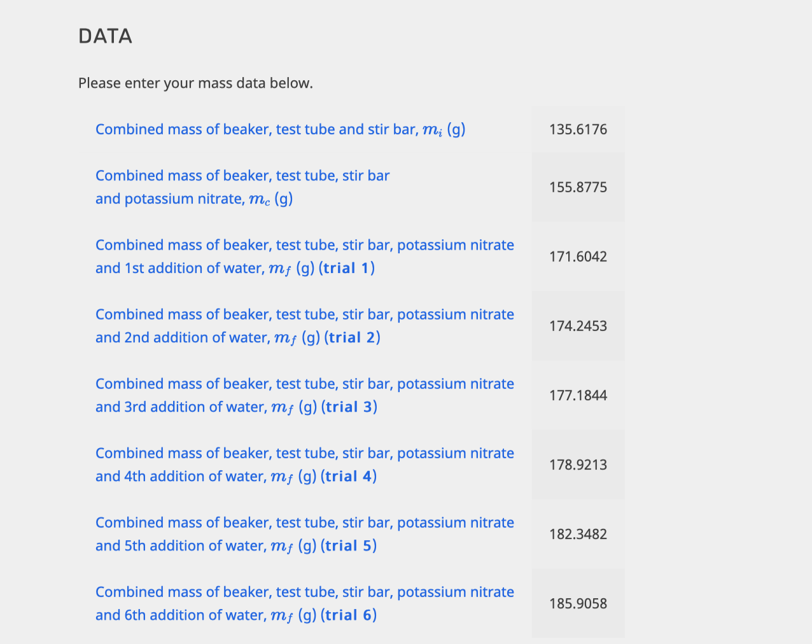Click the trial 6 entry 185.9058

coord(578,603)
